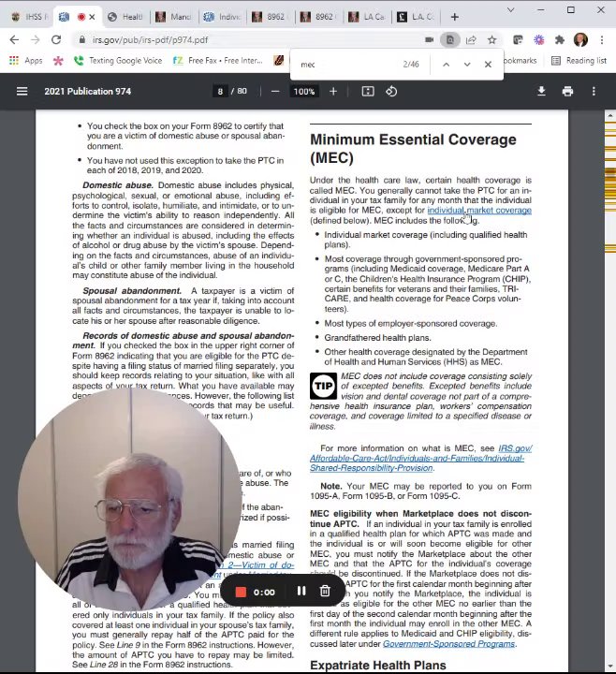Click Fit to page button
The width and height of the screenshot is (616, 674).
point(368,92)
